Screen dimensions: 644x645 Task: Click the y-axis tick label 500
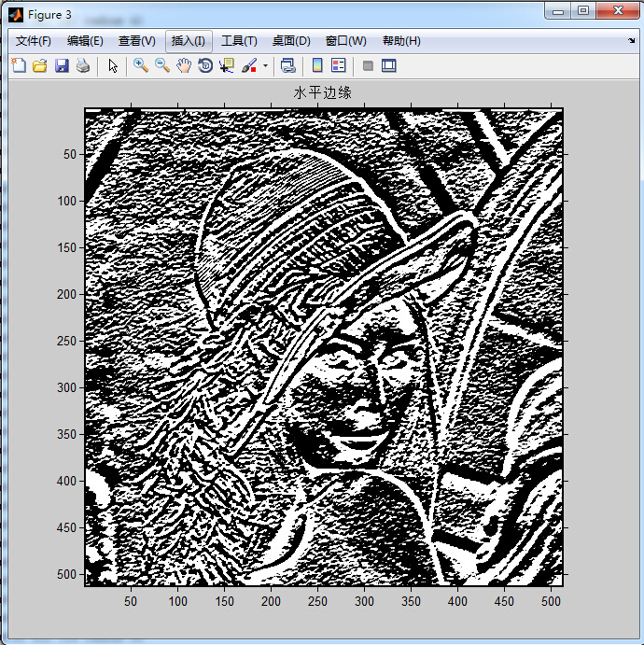tap(66, 574)
